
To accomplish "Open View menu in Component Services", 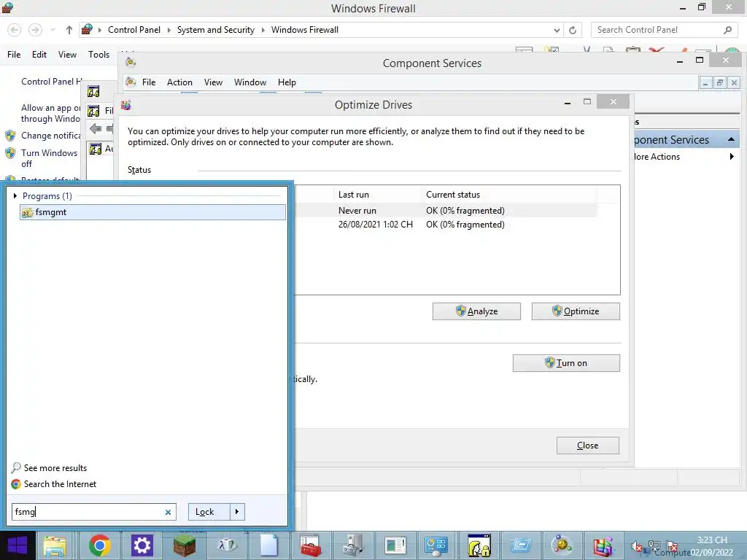I will pyautogui.click(x=213, y=82).
